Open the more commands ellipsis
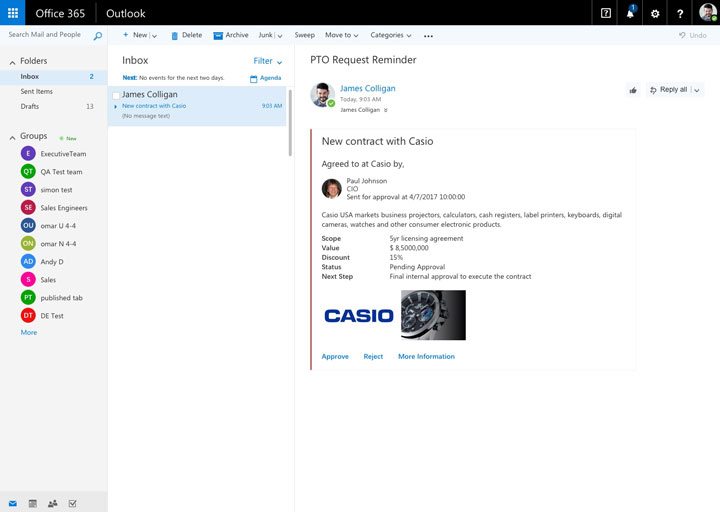The width and height of the screenshot is (720, 512). (x=428, y=36)
